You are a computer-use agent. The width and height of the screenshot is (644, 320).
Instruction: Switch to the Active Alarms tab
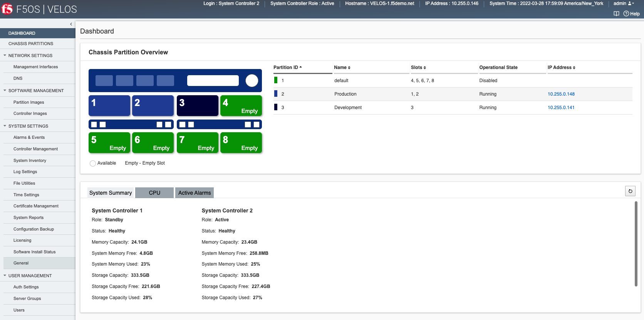tap(195, 193)
